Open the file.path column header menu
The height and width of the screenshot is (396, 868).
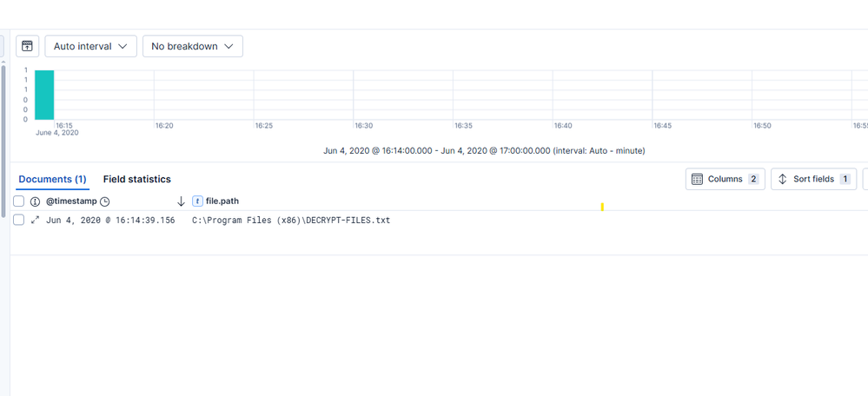[x=222, y=201]
